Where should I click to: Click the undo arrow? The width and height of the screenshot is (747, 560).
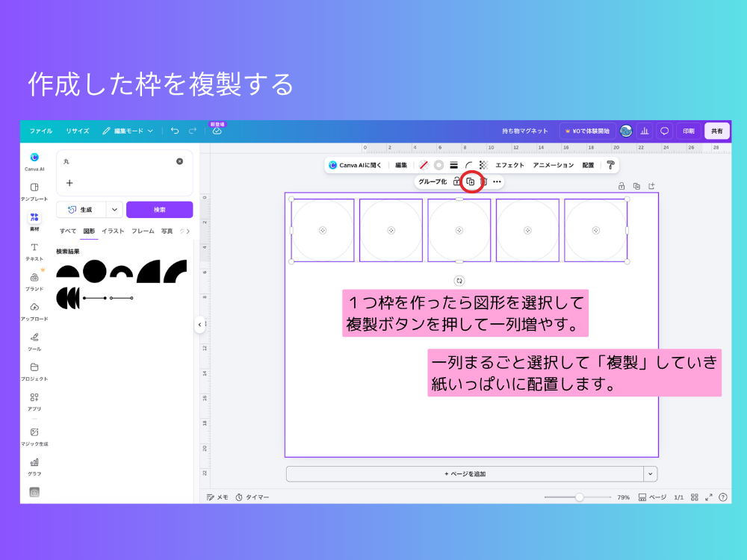point(175,131)
